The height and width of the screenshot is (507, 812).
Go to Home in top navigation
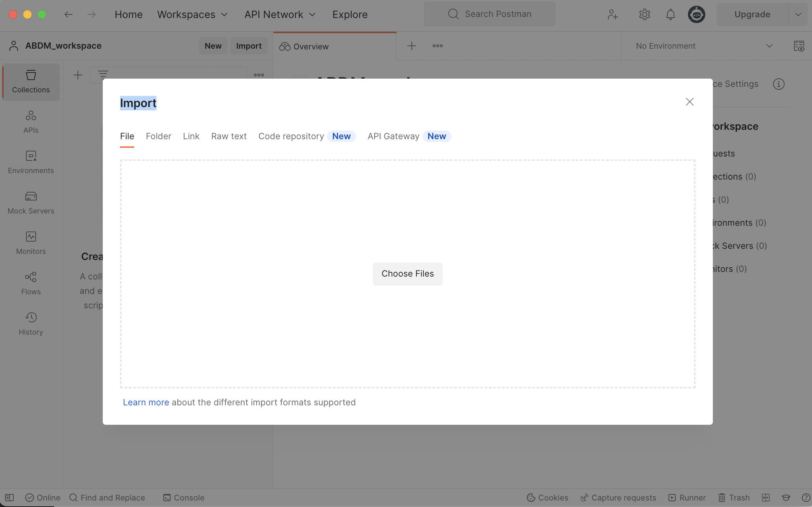click(129, 14)
